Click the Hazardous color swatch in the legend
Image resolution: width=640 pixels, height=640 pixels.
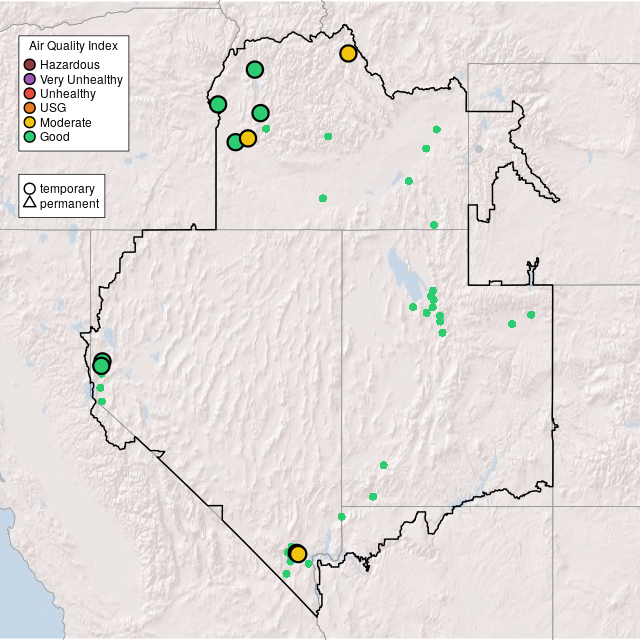(30, 65)
